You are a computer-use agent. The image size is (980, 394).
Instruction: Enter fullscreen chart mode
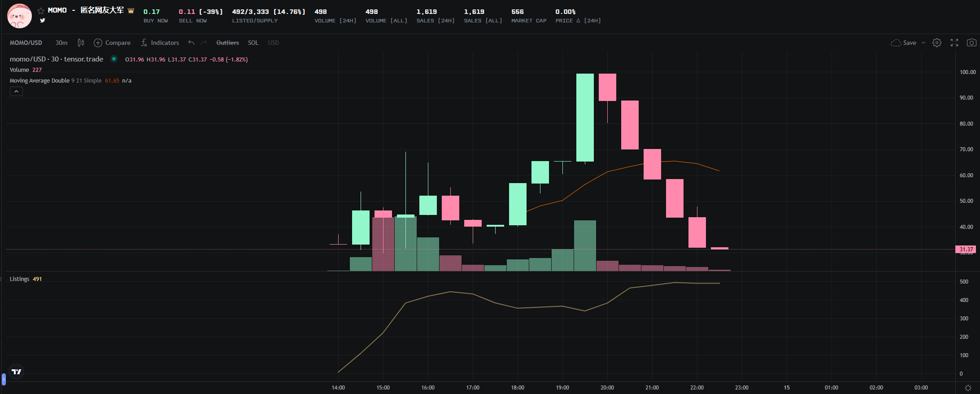tap(954, 43)
